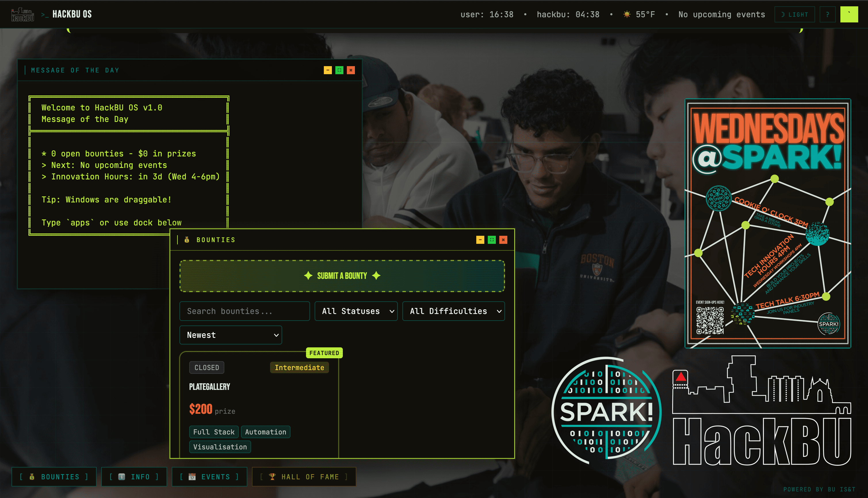868x498 pixels.
Task: Open the All Statuses dropdown
Action: 356,311
